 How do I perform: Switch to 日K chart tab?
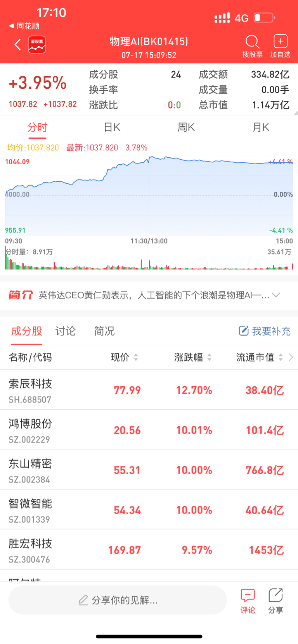[112, 127]
